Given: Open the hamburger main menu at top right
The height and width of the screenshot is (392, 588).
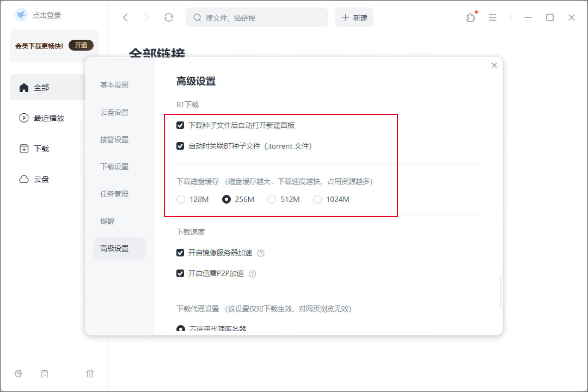Looking at the screenshot, I should [x=493, y=17].
